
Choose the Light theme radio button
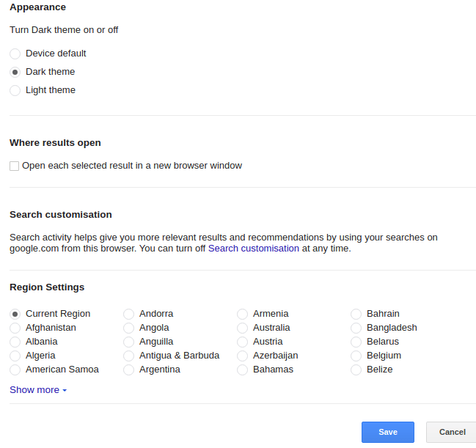point(15,90)
